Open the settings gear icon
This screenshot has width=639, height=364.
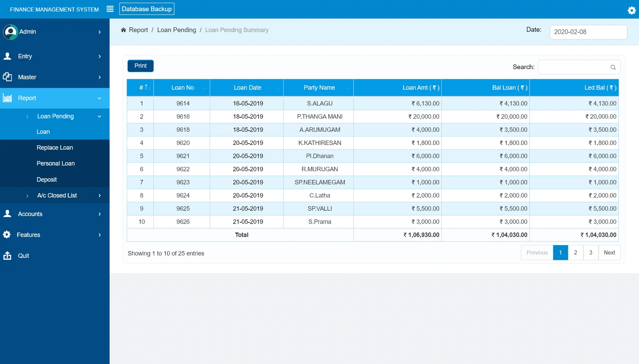[x=631, y=10]
